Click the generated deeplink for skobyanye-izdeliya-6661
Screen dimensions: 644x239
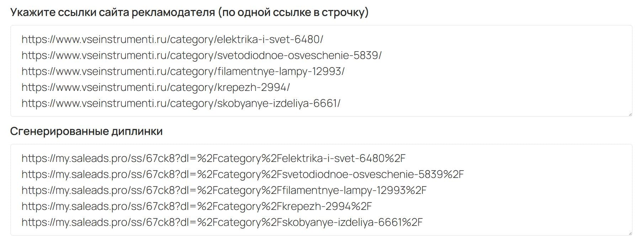coord(222,222)
